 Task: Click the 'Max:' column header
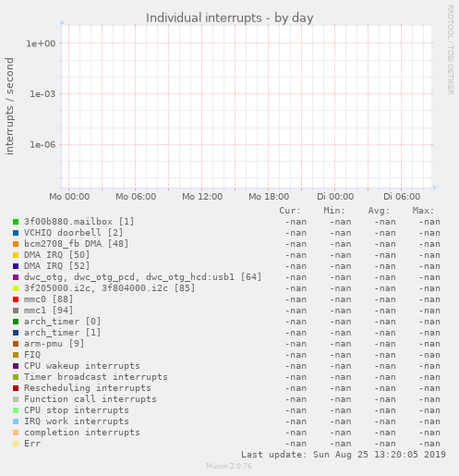pos(423,211)
